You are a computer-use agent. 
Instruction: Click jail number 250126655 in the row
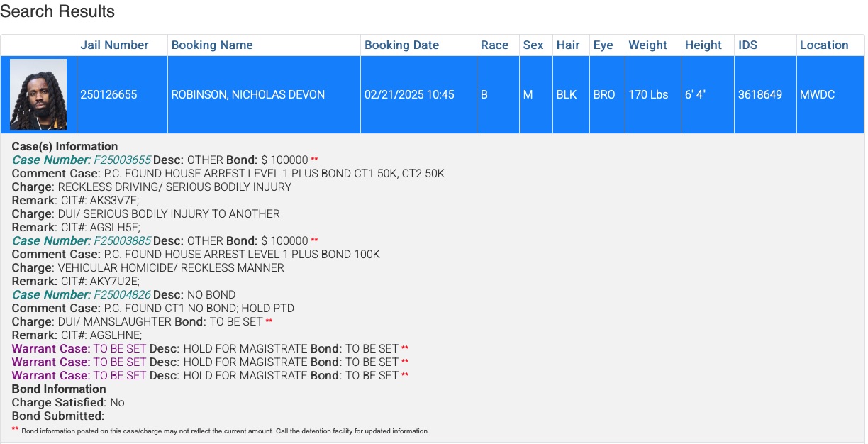click(108, 94)
